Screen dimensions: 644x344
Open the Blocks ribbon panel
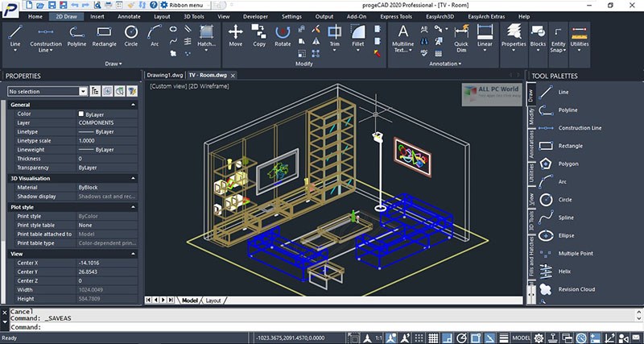tap(538, 38)
